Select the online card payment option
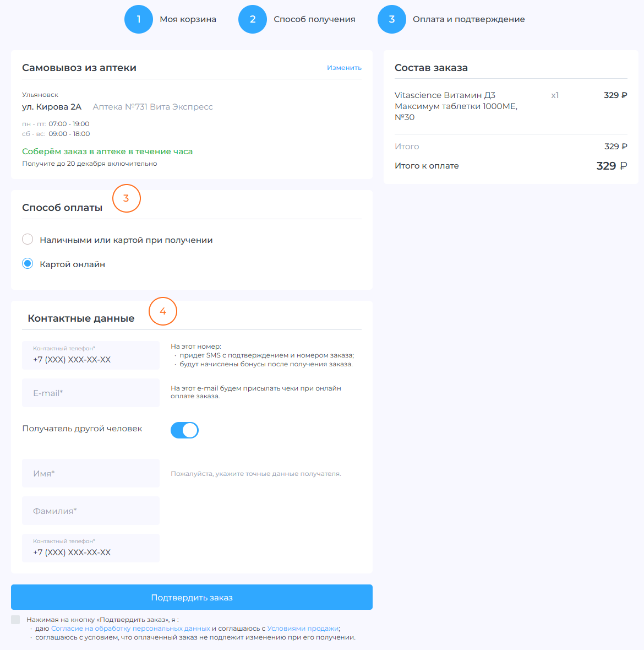644x650 pixels. pyautogui.click(x=28, y=264)
